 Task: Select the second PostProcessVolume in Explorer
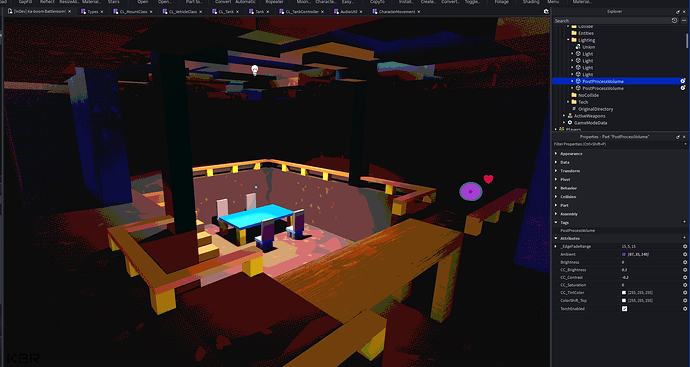[603, 88]
